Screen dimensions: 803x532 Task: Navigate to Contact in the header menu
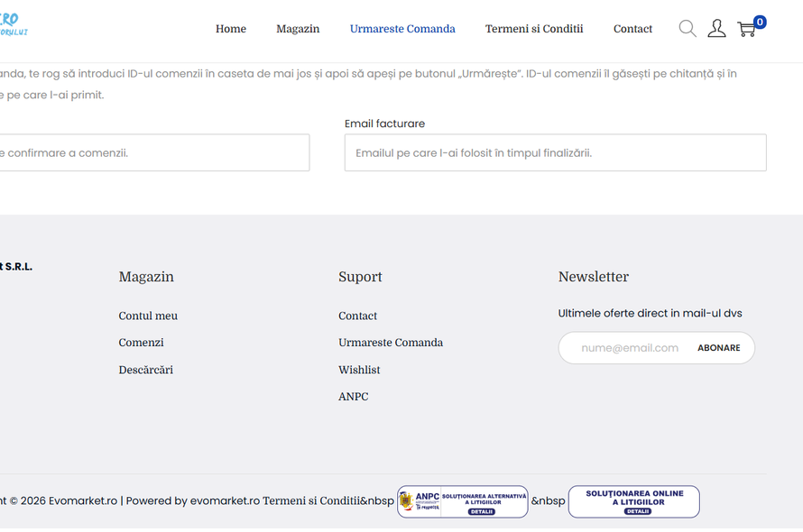tap(632, 29)
